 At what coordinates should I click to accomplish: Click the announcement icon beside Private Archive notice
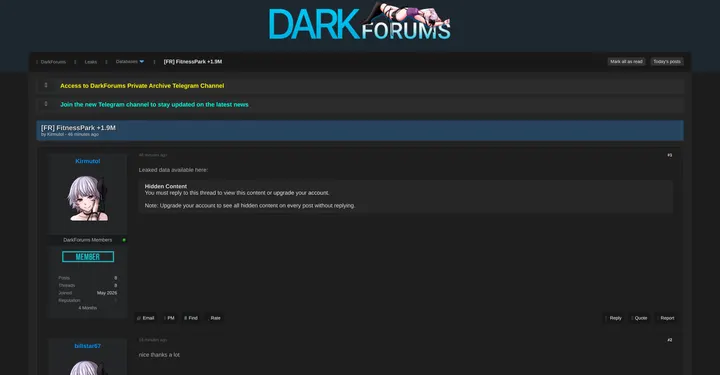[46, 85]
